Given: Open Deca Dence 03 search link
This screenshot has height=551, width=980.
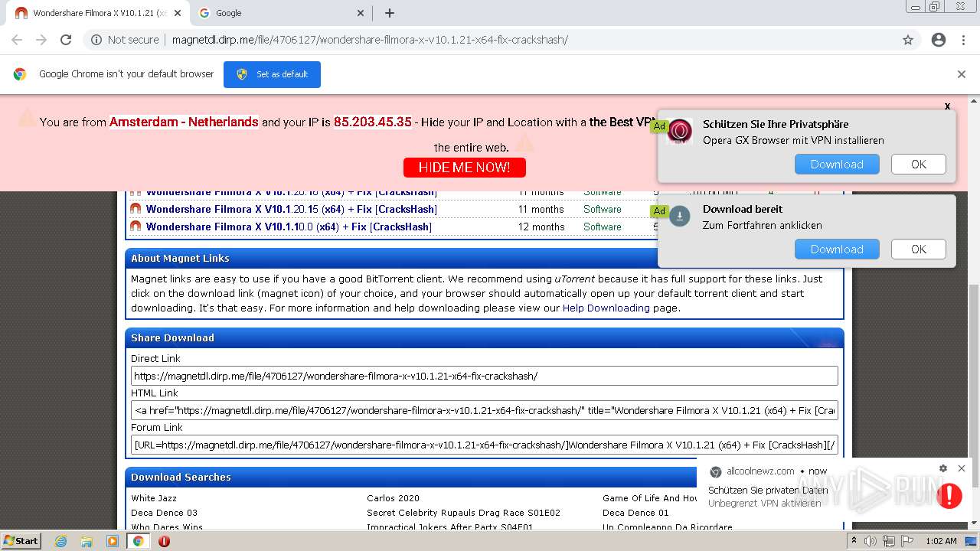Looking at the screenshot, I should tap(164, 513).
